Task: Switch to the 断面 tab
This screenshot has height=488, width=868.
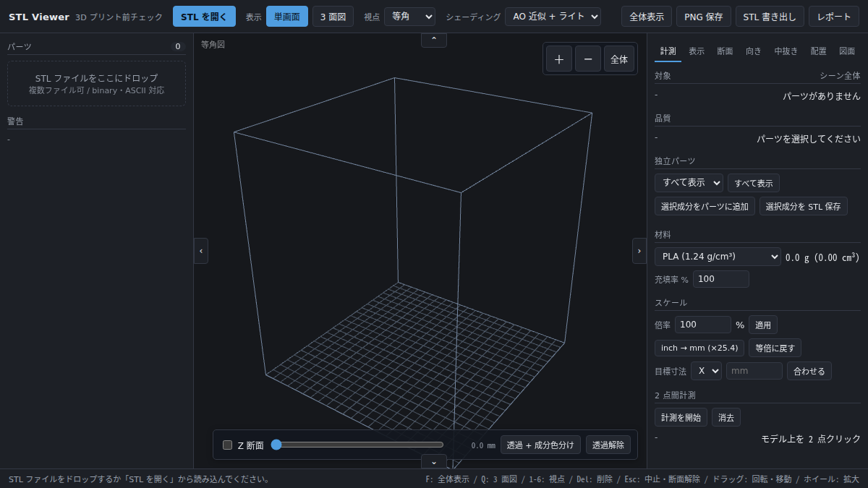Action: (x=725, y=51)
